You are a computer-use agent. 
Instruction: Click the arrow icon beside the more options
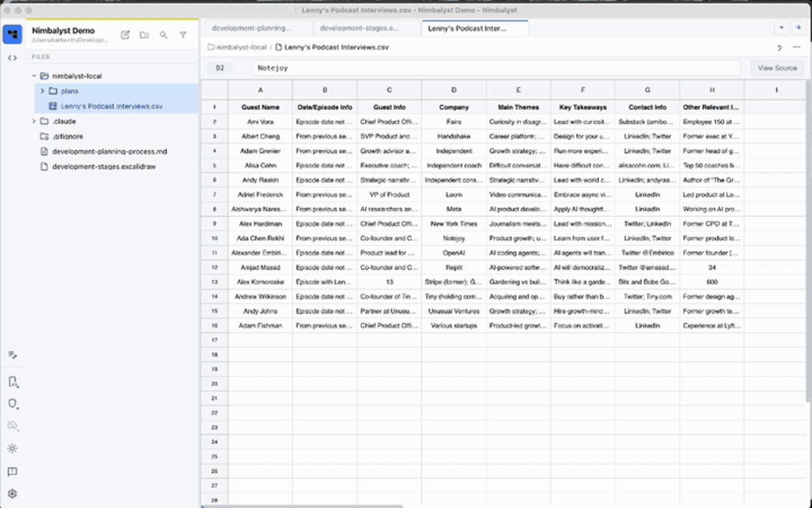pyautogui.click(x=780, y=47)
